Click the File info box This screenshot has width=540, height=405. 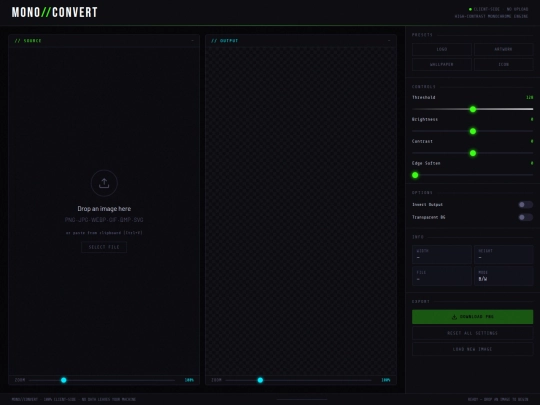pyautogui.click(x=442, y=276)
